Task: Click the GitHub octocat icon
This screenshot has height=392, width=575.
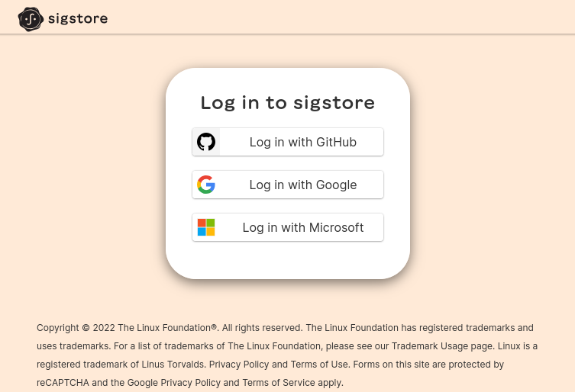Action: point(206,142)
